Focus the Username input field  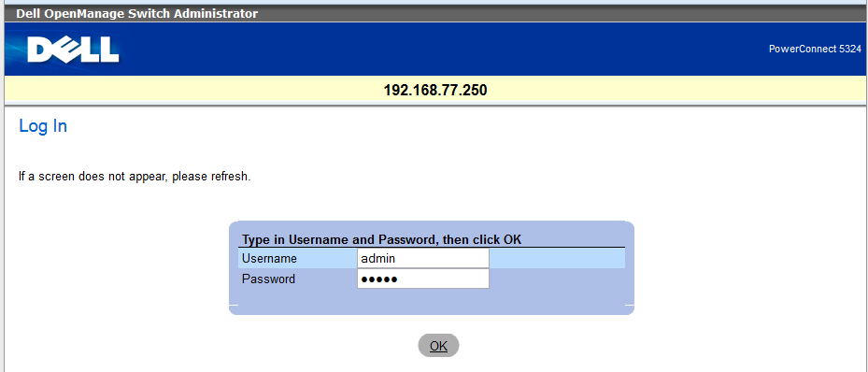(423, 259)
